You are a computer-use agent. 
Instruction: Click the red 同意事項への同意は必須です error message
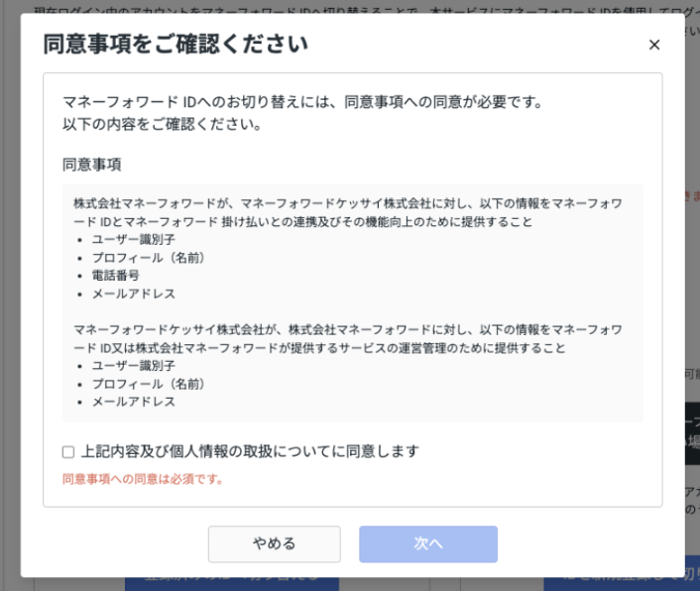(x=143, y=479)
